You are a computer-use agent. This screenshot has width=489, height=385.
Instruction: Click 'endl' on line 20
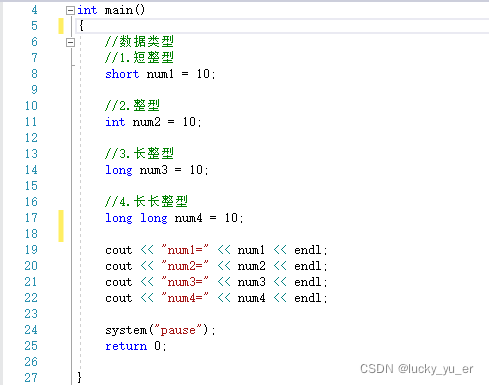pos(307,266)
